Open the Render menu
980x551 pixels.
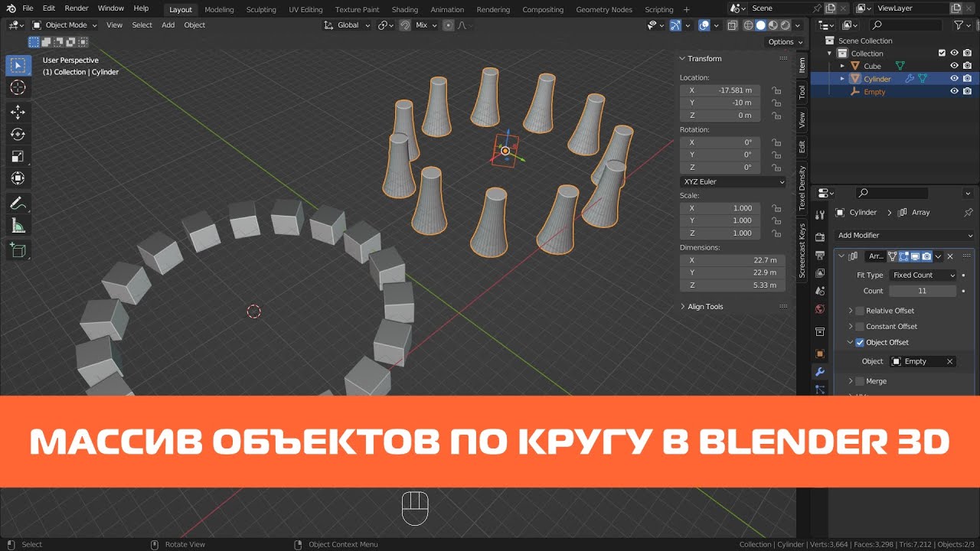point(77,8)
